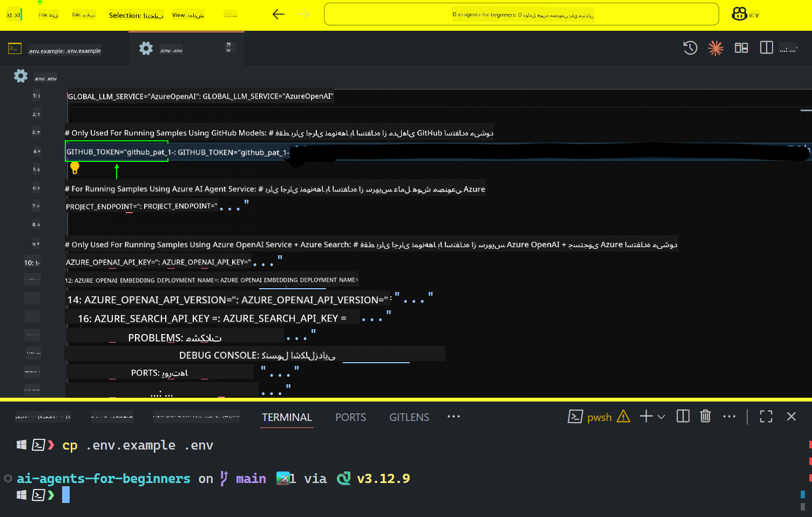Viewport: 812px width, 517px height.
Task: Click the AZURE_OPENAI_API_VERSION line
Action: [x=250, y=300]
